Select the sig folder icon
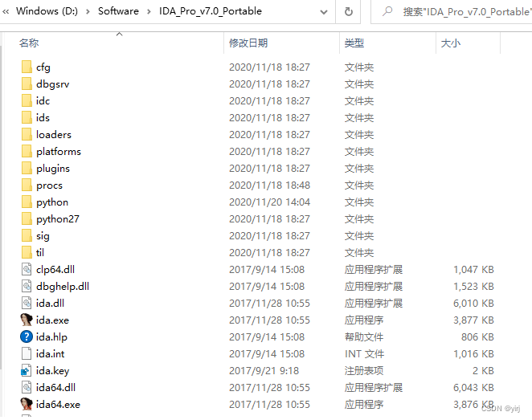Image resolution: width=532 pixels, height=420 pixels. click(x=27, y=235)
